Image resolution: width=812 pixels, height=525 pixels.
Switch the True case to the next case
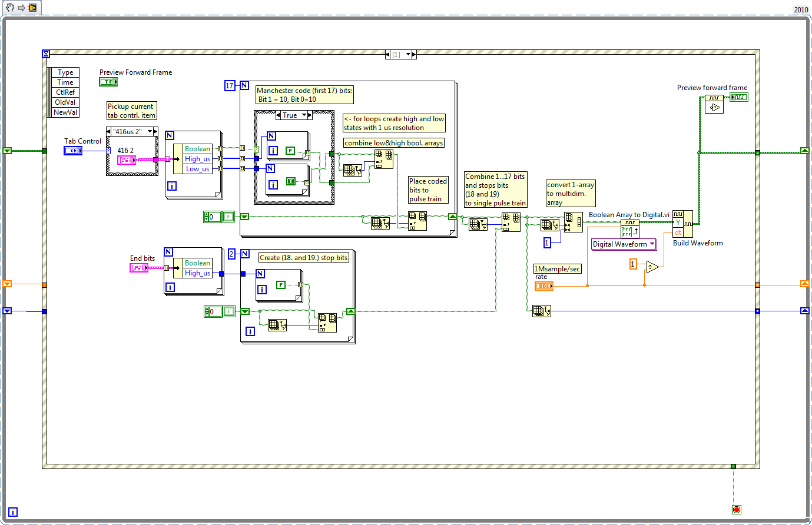tap(310, 115)
